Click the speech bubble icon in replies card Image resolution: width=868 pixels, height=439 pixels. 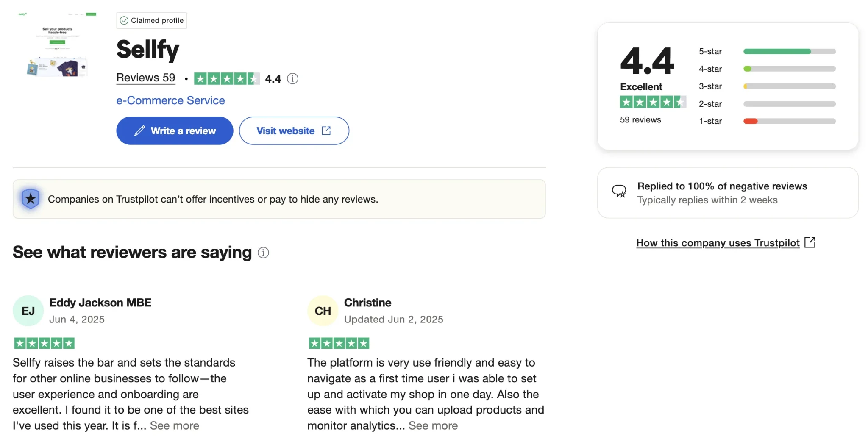[619, 192]
